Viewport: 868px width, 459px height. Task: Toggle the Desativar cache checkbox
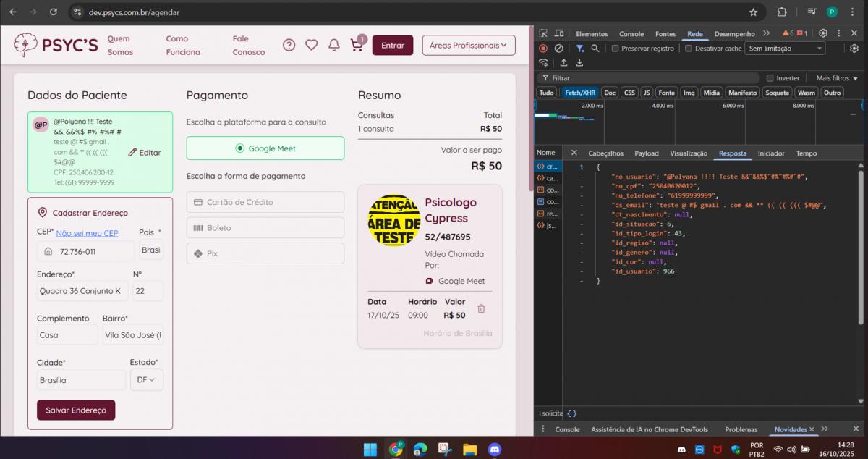689,49
